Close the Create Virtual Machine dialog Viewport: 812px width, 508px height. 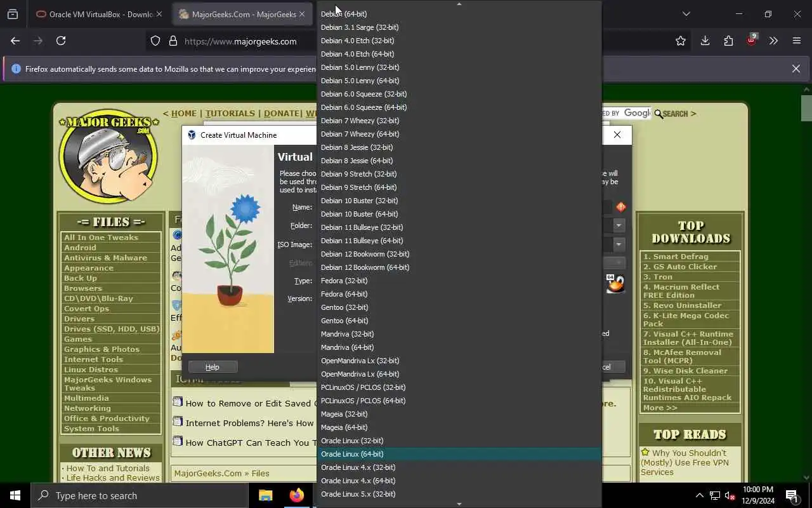click(617, 135)
